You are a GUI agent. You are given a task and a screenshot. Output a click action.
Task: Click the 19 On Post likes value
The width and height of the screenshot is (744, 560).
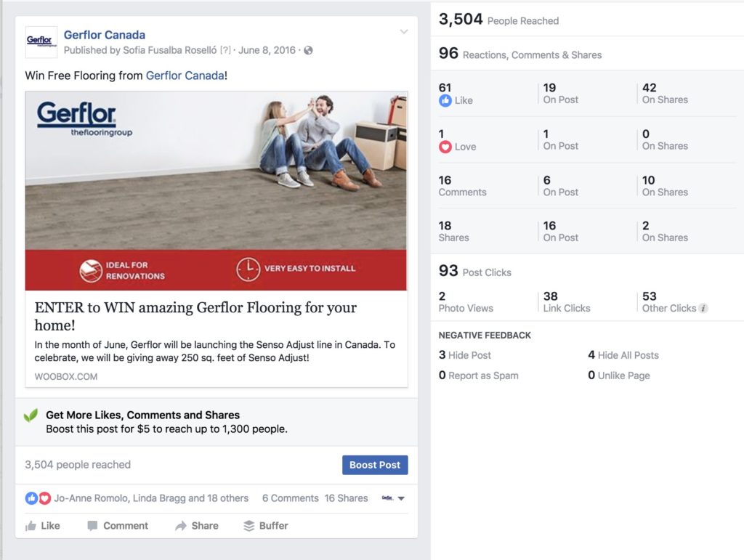click(560, 94)
